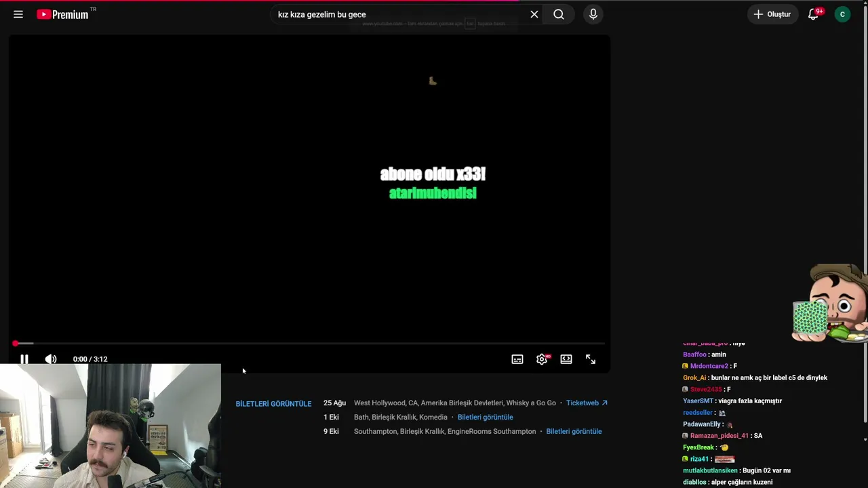The width and height of the screenshot is (868, 488).
Task: Mute the video volume
Action: tap(51, 359)
